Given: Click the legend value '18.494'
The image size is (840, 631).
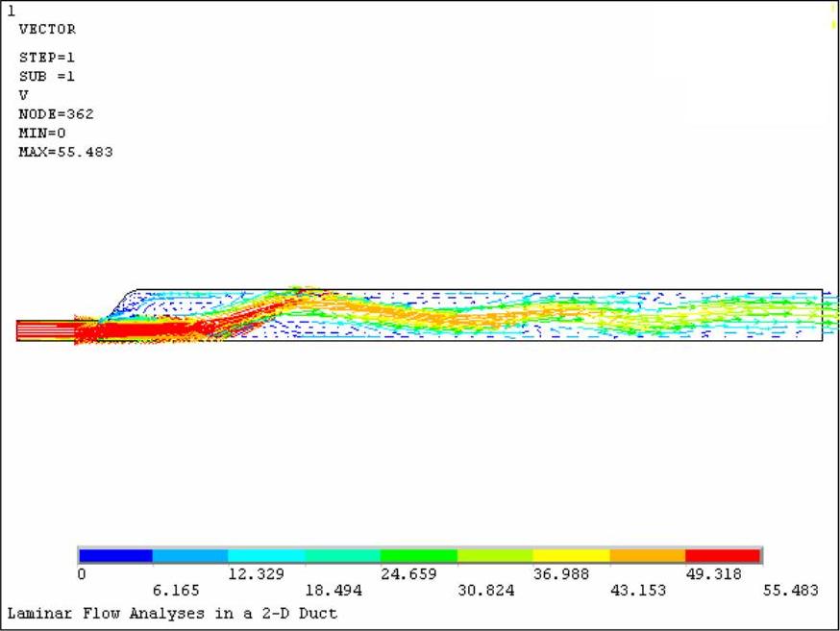Looking at the screenshot, I should coord(334,591).
